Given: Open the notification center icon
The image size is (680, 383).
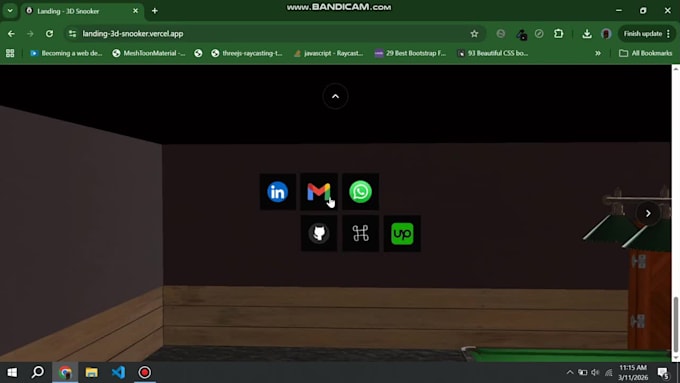Looking at the screenshot, I should [x=664, y=372].
